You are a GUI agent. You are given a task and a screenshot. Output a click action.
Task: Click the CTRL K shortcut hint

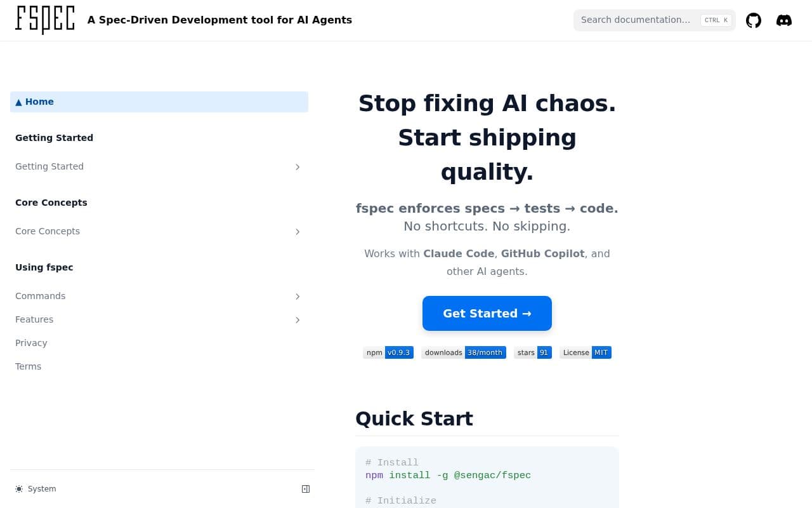click(716, 20)
